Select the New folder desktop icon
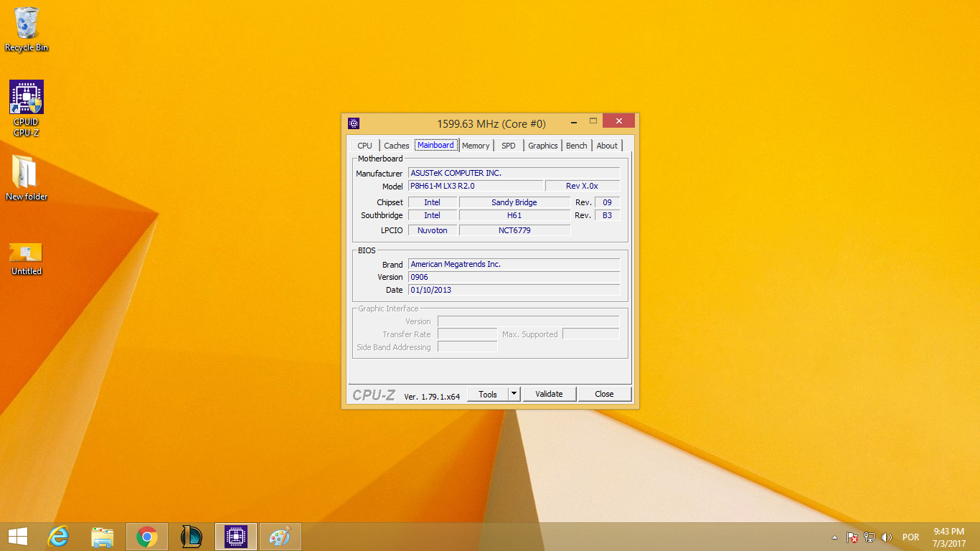This screenshot has width=980, height=551. pos(27,177)
